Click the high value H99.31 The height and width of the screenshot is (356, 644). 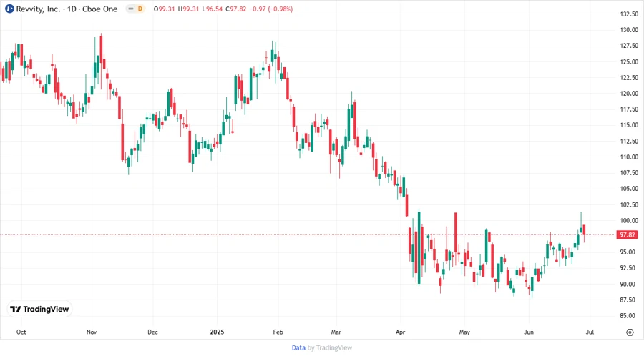tap(188, 9)
